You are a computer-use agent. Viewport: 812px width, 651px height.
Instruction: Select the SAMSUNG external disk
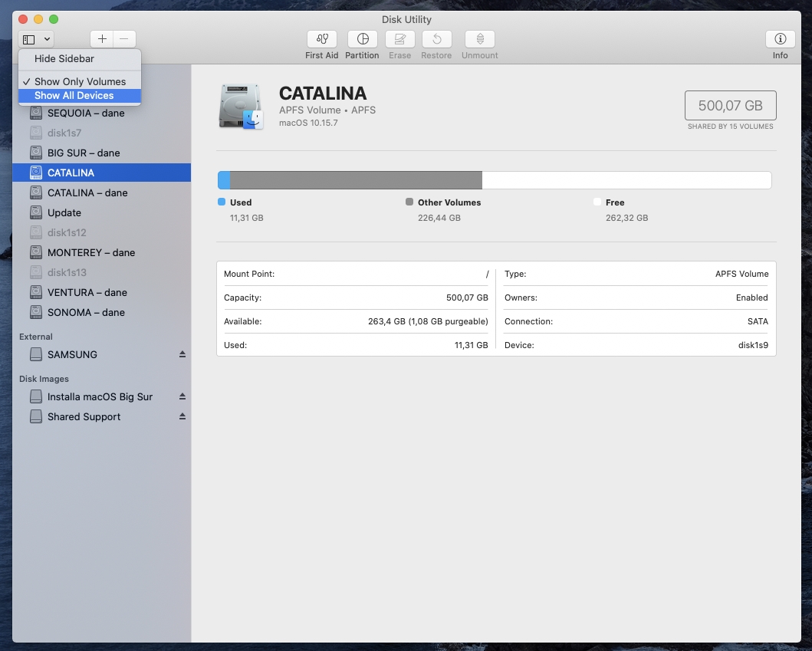click(101, 354)
